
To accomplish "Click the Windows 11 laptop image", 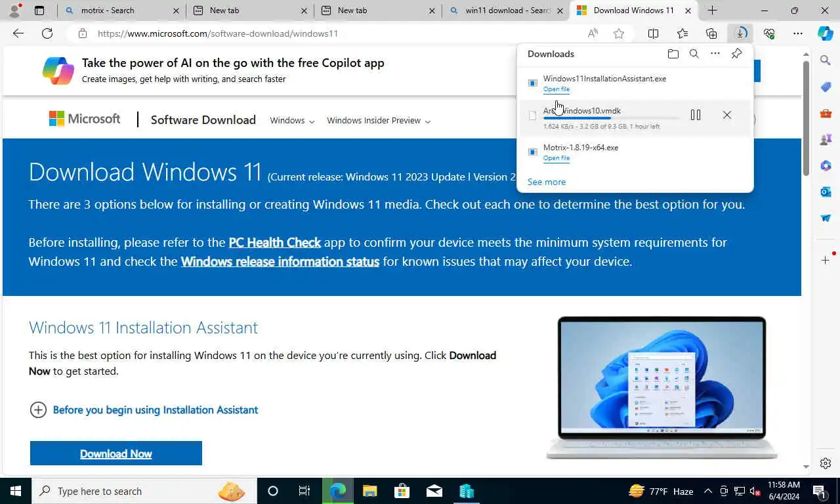I will click(x=661, y=388).
